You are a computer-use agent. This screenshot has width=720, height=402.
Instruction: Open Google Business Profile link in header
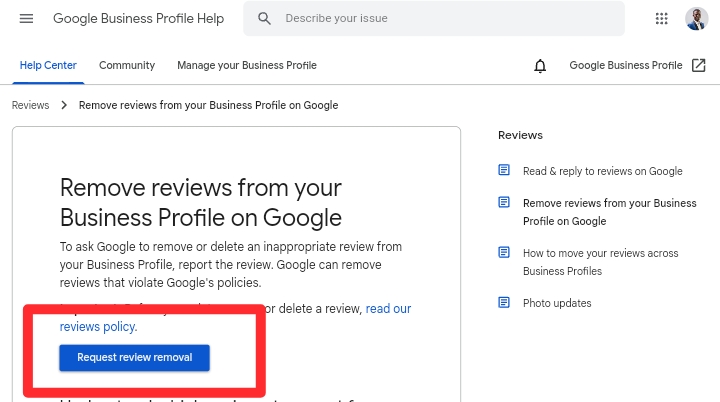626,65
